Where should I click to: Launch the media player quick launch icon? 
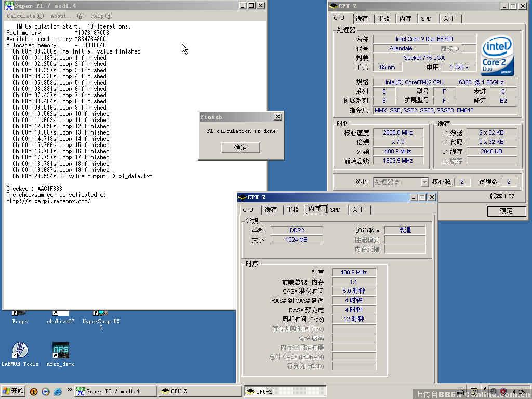(x=46, y=392)
